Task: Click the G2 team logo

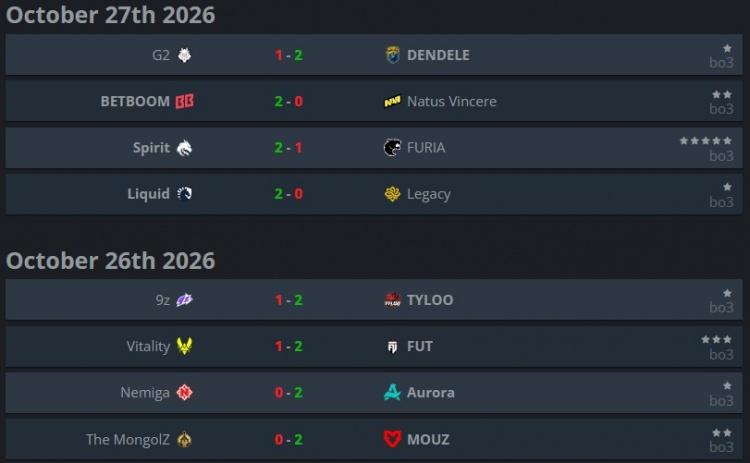Action: coord(184,55)
